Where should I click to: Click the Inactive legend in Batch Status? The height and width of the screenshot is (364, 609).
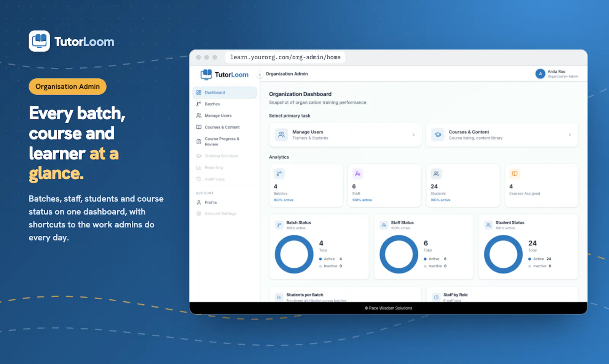[330, 266]
